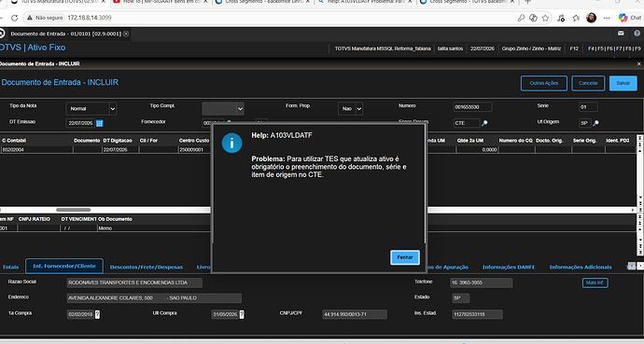The width and height of the screenshot is (644, 344).
Task: Click right arrow of grid horizontal scrollbar
Action: click(x=633, y=210)
